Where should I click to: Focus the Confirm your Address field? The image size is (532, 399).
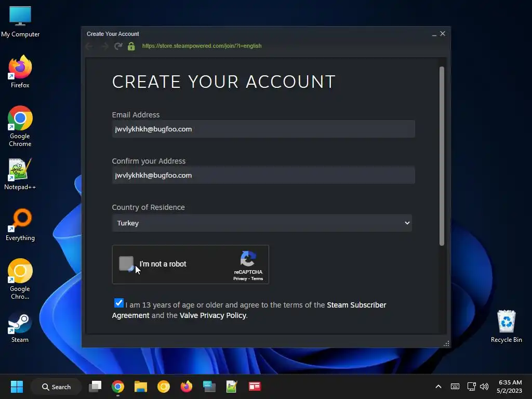(263, 176)
